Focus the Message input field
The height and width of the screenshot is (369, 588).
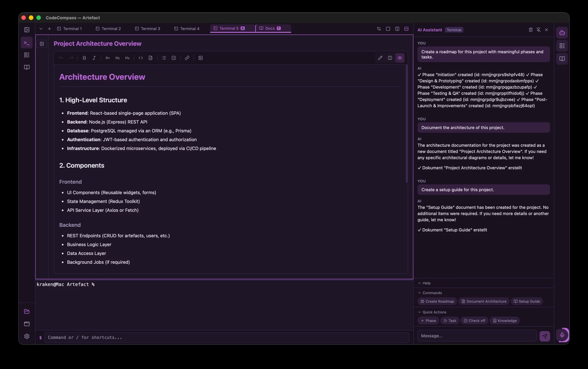[477, 336]
